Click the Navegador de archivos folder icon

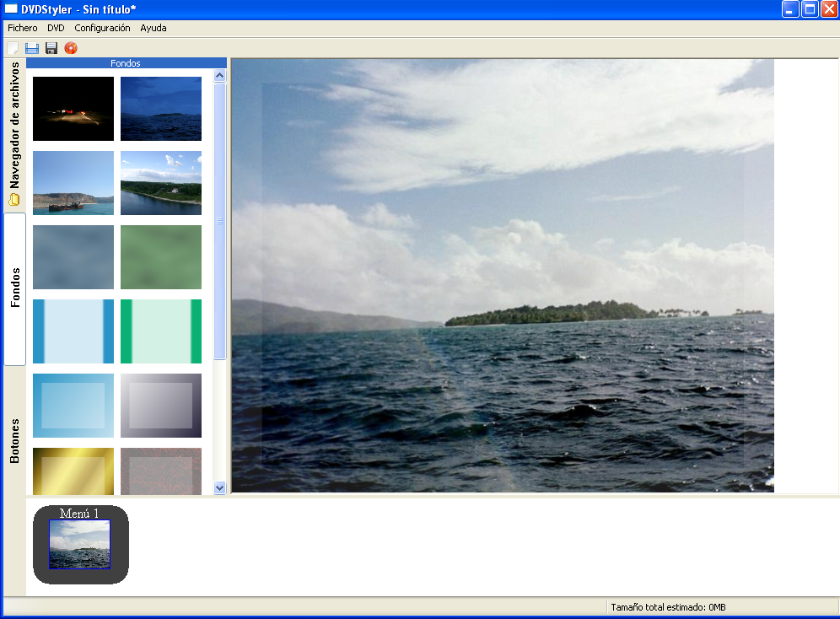[x=14, y=200]
